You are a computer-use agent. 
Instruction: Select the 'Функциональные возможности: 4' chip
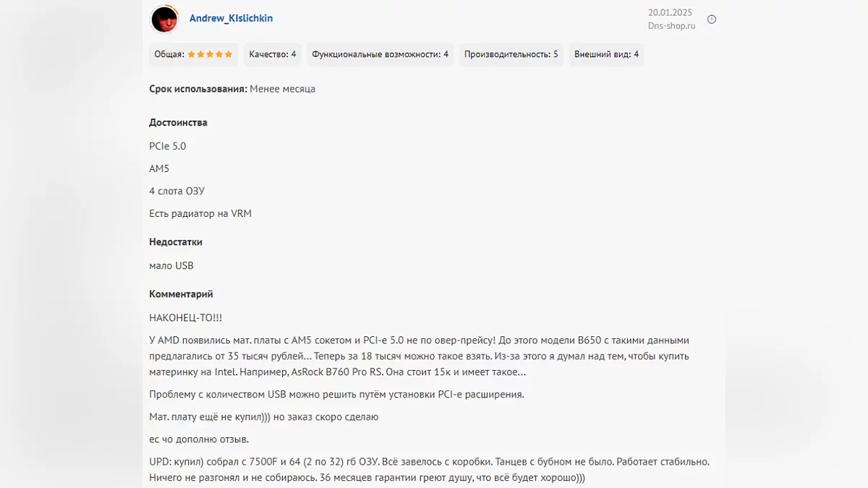click(380, 54)
